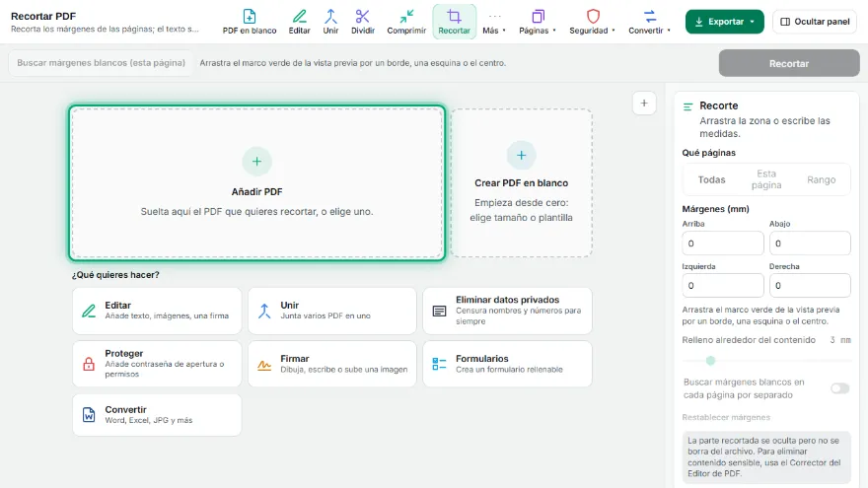Viewport: 868px width, 488px height.
Task: Click the Convertir card title text
Action: click(125, 410)
